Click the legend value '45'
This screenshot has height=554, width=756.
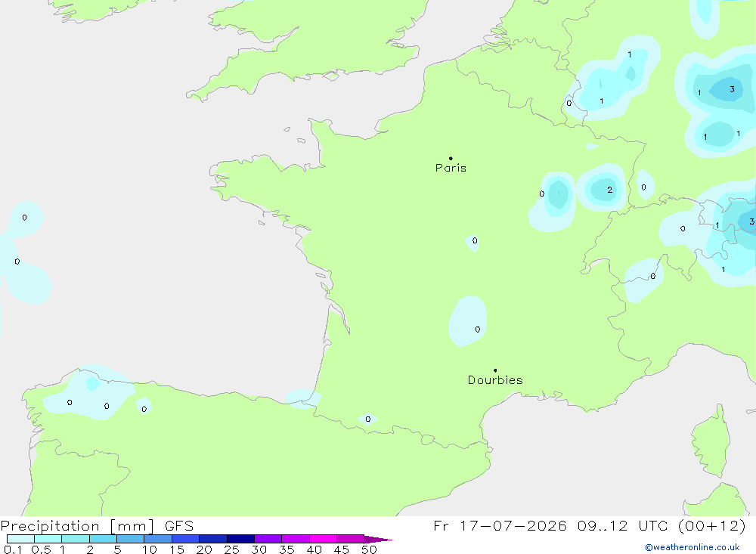[342, 549]
